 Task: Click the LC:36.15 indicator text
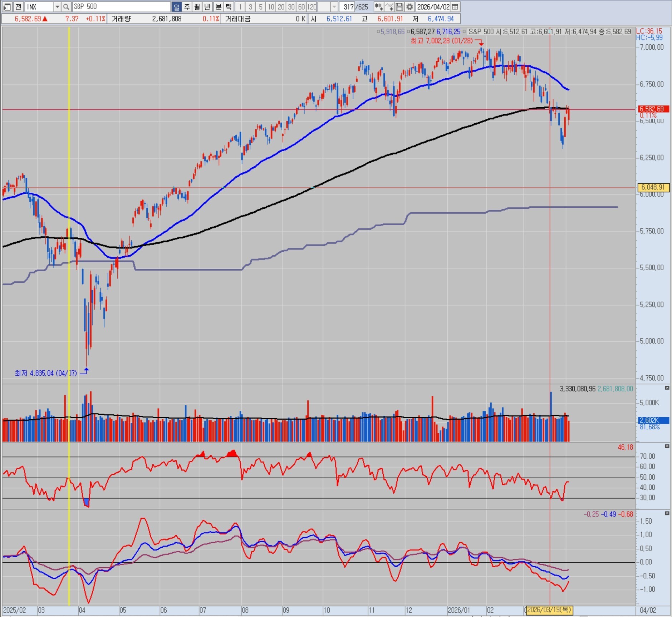coord(649,31)
